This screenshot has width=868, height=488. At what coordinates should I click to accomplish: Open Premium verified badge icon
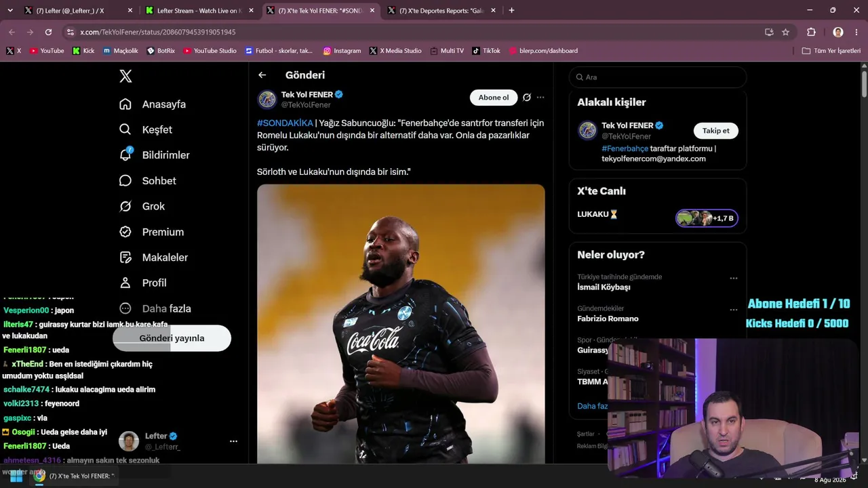click(x=125, y=232)
